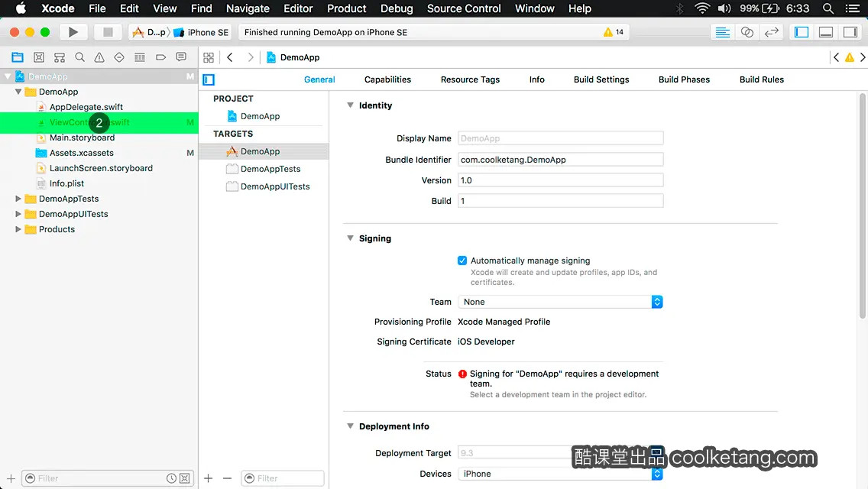Show only source-controlled files filter

185,478
